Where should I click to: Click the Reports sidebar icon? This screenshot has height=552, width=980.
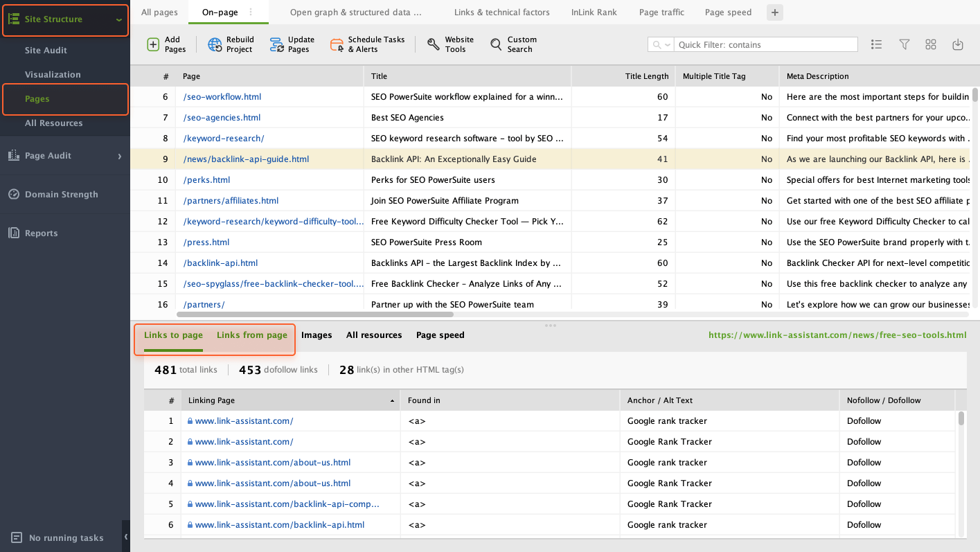coord(14,233)
